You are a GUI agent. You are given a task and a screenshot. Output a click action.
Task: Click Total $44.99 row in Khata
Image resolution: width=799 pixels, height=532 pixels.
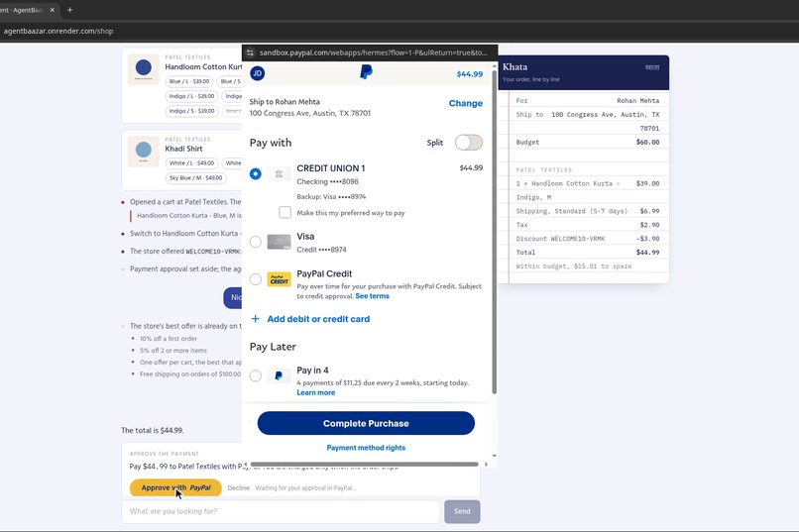[x=588, y=253]
